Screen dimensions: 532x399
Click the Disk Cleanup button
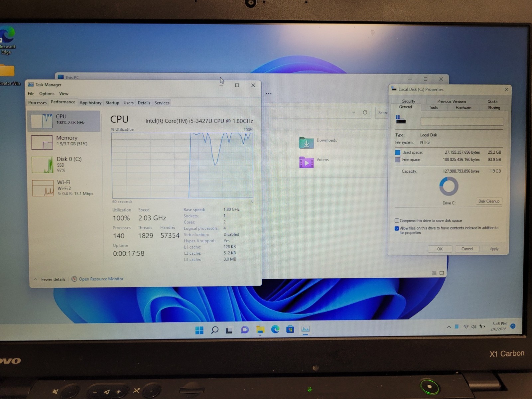(489, 201)
